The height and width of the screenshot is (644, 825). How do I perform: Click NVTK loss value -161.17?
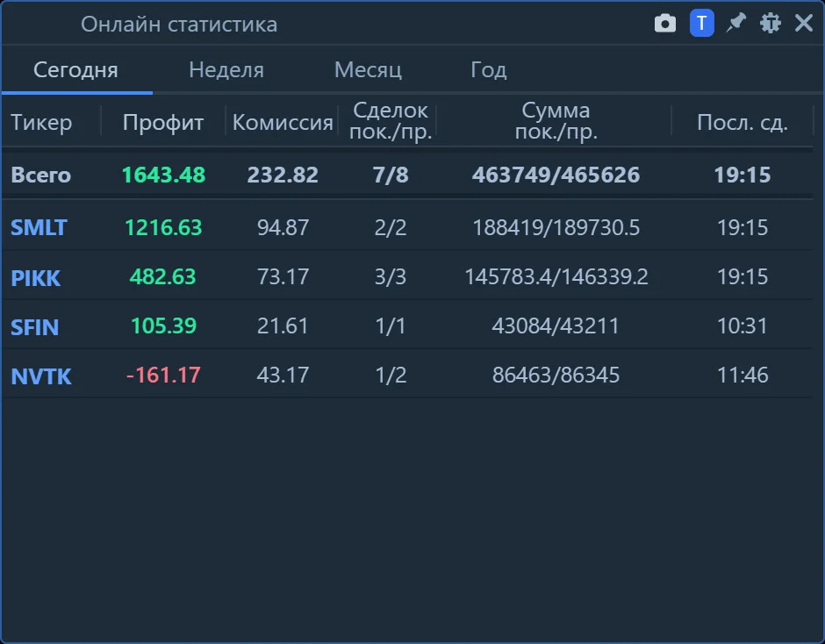(163, 376)
